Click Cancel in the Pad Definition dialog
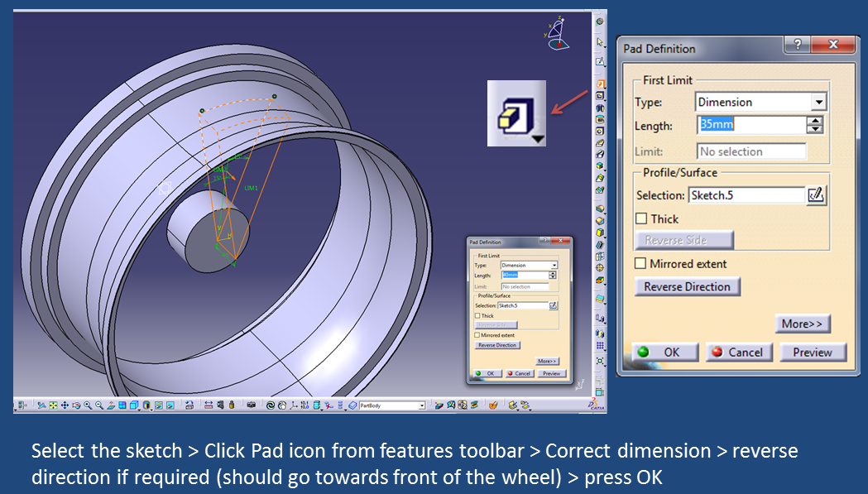The height and width of the screenshot is (494, 868). [738, 352]
